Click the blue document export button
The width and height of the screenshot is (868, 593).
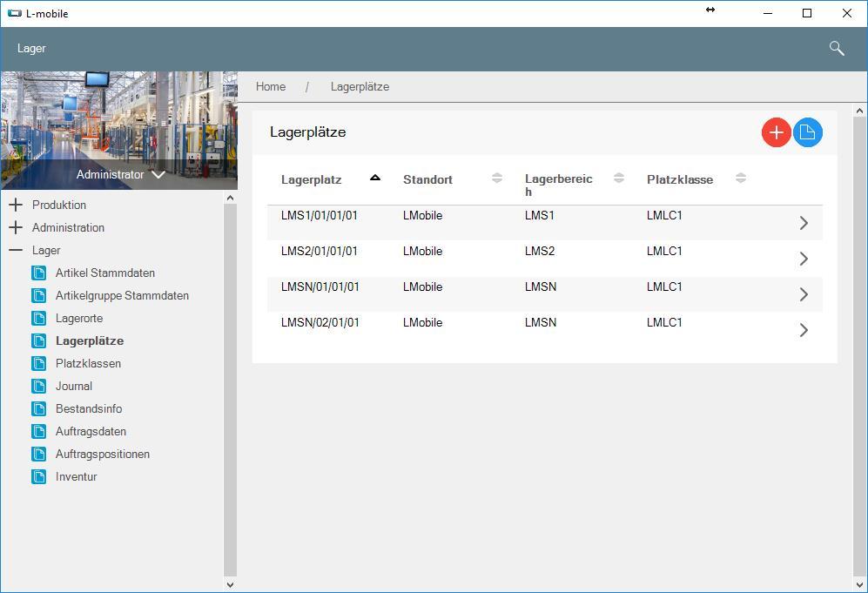coord(808,132)
